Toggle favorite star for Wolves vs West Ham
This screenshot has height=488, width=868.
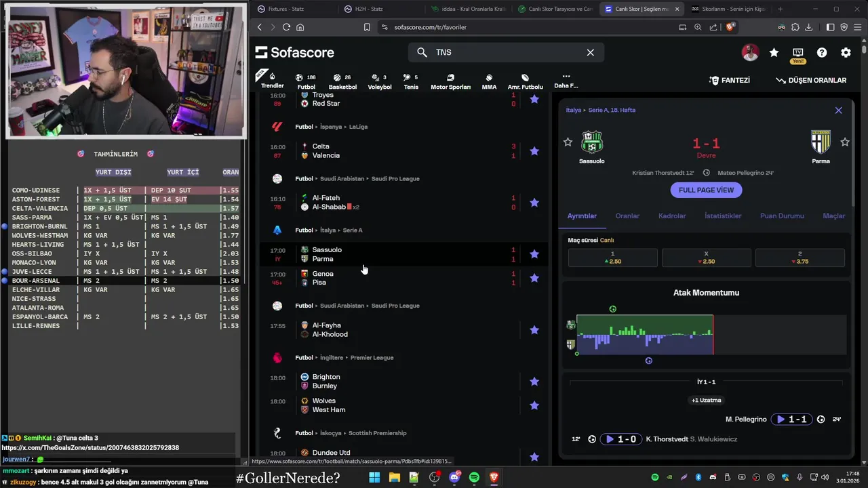(534, 405)
